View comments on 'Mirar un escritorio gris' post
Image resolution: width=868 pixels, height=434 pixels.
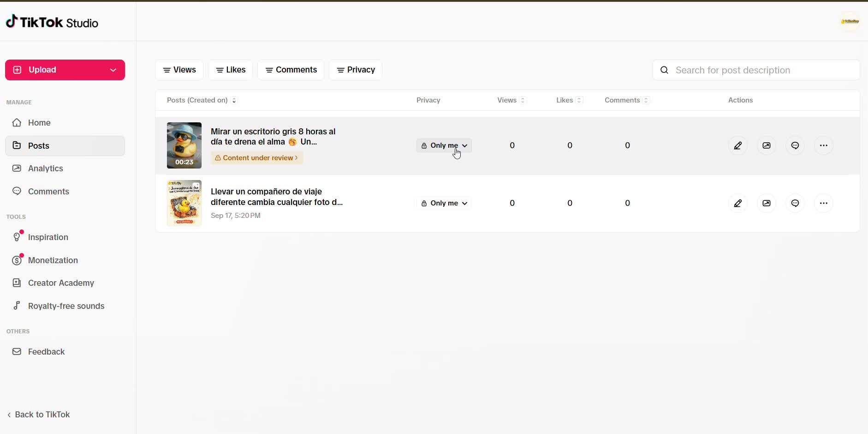click(795, 145)
